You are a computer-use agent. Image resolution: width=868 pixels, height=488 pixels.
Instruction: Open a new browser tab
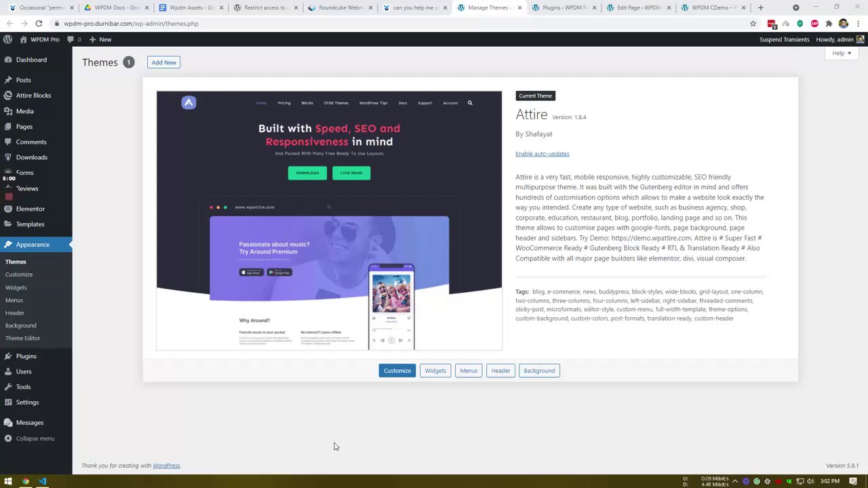(760, 7)
